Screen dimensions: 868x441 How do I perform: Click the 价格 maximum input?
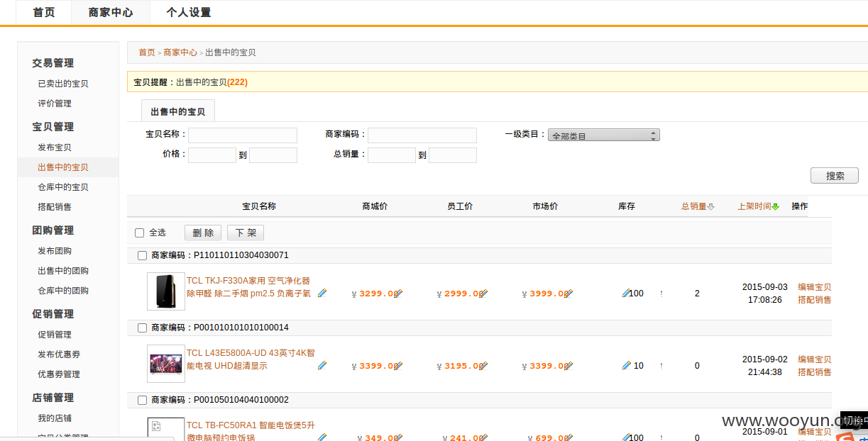point(273,155)
